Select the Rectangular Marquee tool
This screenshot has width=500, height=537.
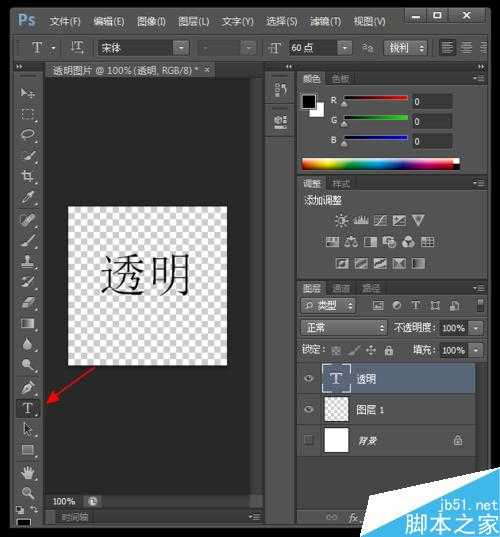27,114
